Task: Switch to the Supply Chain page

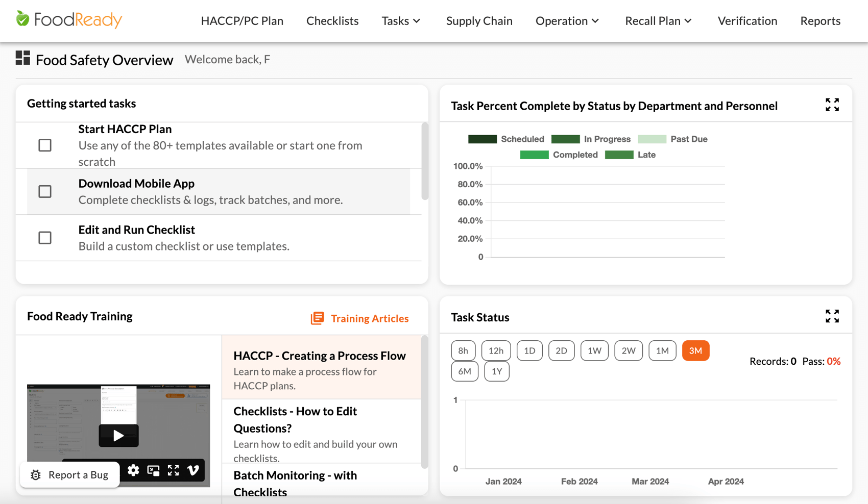Action: click(x=479, y=21)
